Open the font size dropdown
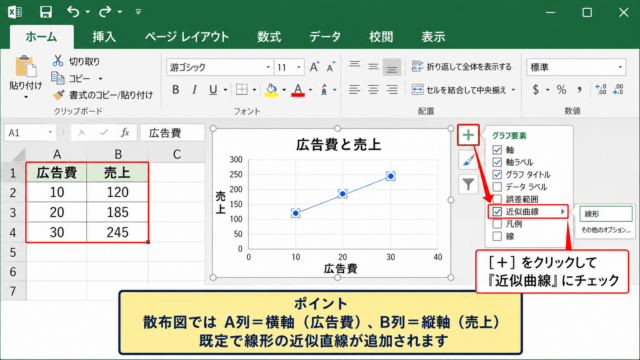The image size is (640, 360). pyautogui.click(x=299, y=67)
